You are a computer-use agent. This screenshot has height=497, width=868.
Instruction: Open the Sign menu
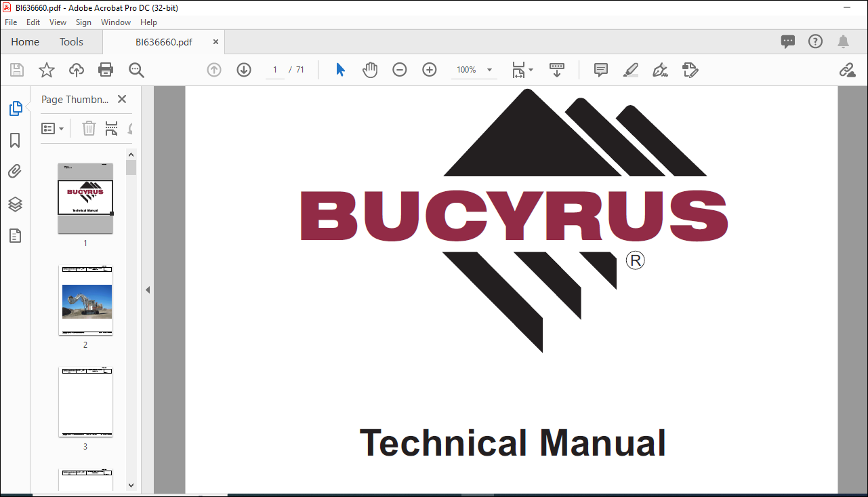[x=83, y=22]
